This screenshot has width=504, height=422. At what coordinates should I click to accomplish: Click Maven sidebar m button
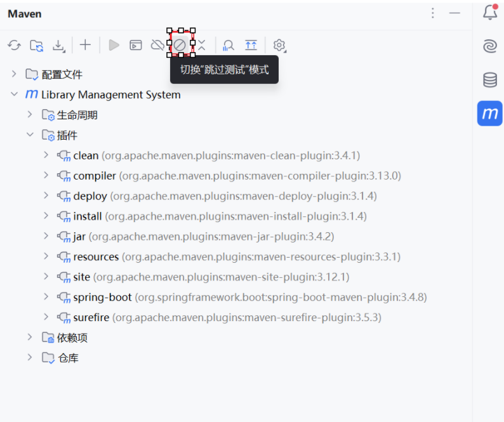[490, 114]
